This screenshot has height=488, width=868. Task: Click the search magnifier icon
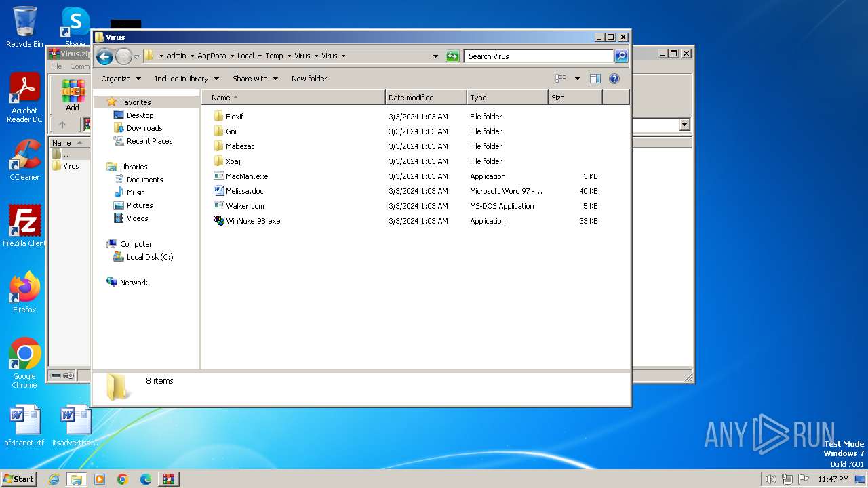(x=621, y=56)
